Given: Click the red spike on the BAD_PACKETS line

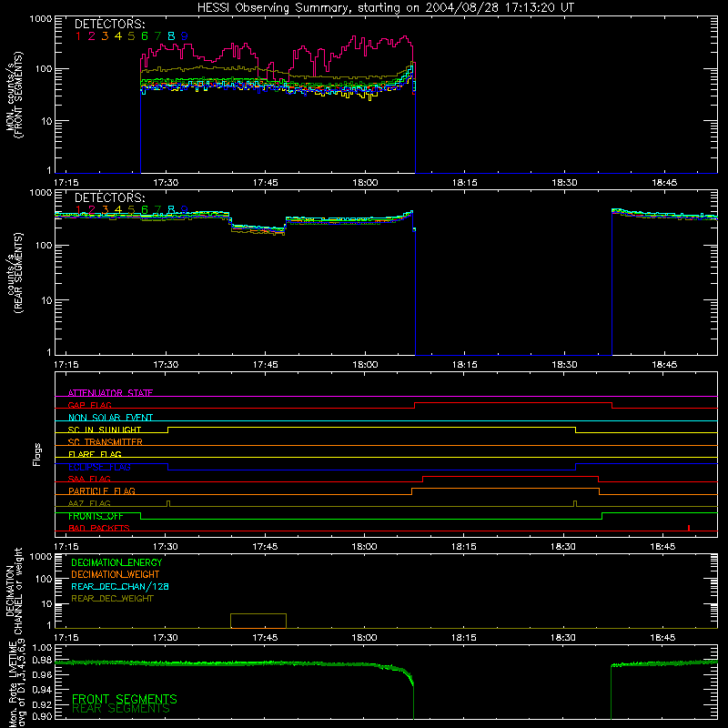Looking at the screenshot, I should pyautogui.click(x=689, y=528).
